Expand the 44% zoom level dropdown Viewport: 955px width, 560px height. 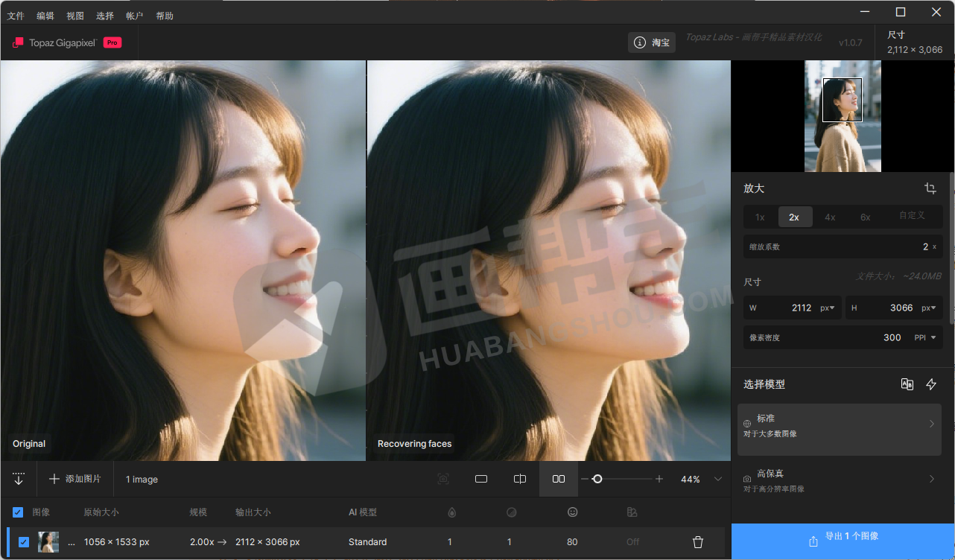718,479
